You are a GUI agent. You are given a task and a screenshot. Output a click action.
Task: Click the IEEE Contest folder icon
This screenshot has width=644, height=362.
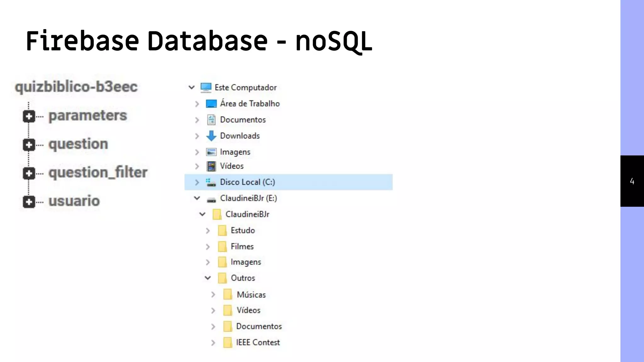[x=228, y=343]
